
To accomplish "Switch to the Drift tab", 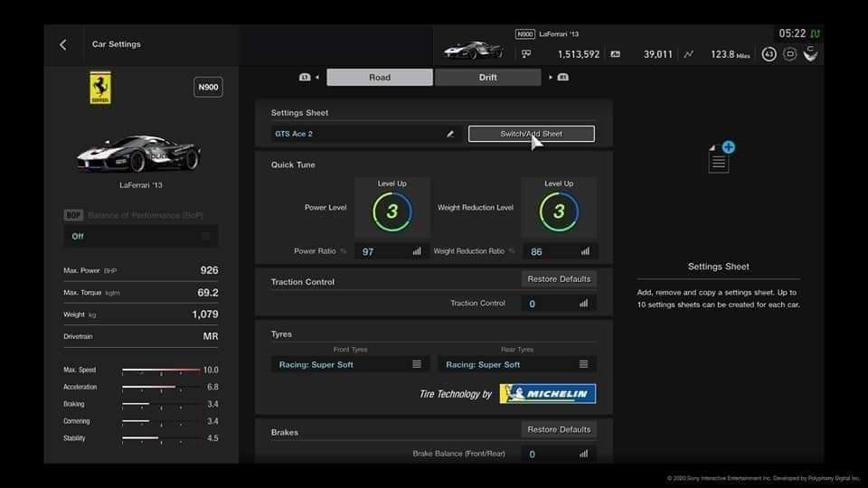I will pos(487,78).
